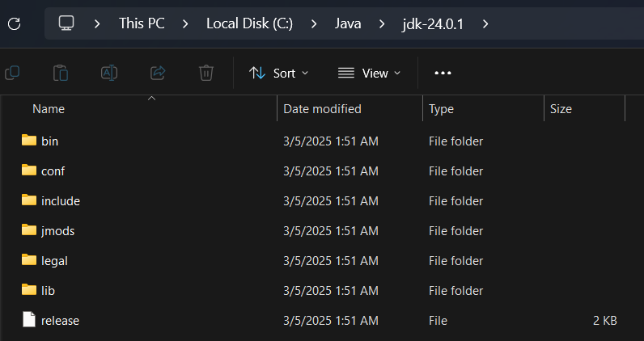Select the release file icon

29,320
